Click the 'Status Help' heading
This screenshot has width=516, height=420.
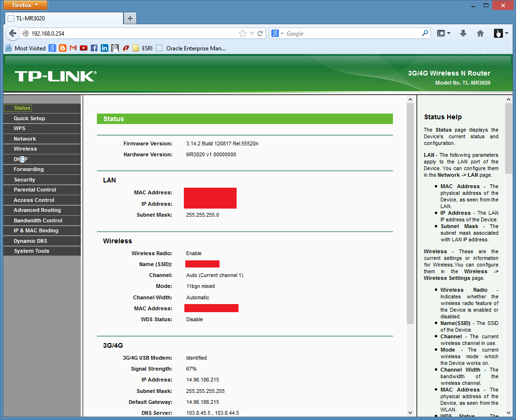pyautogui.click(x=443, y=117)
